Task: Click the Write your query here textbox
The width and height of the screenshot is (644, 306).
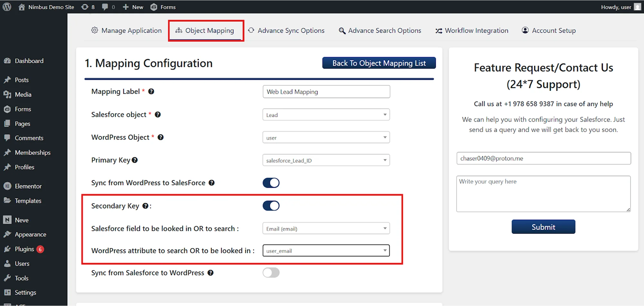Action: click(543, 194)
